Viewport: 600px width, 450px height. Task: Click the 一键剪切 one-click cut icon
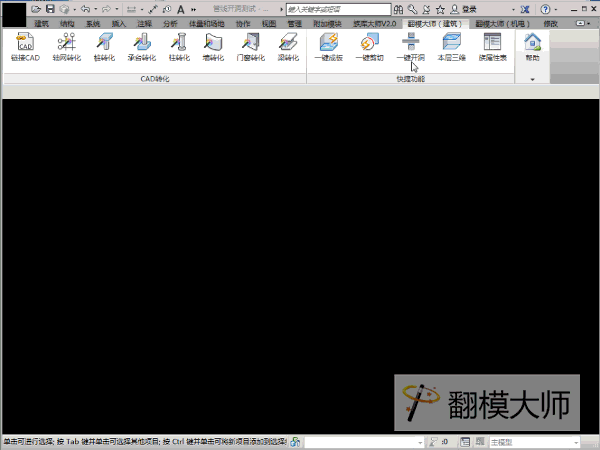tap(370, 46)
